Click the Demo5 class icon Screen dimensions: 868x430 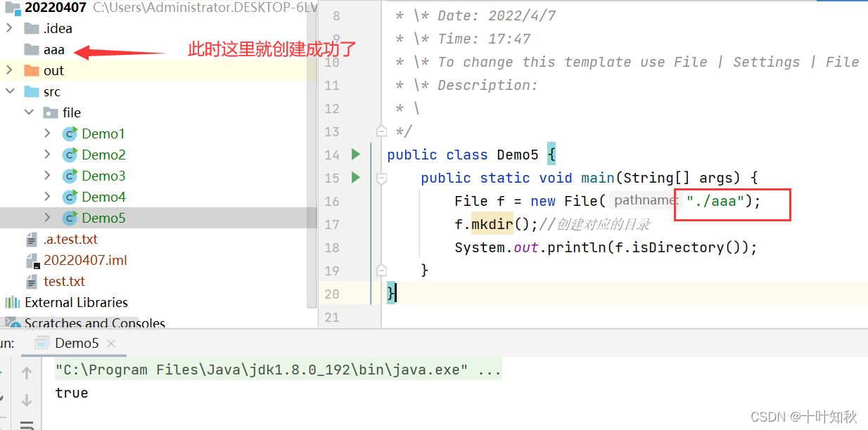[70, 218]
